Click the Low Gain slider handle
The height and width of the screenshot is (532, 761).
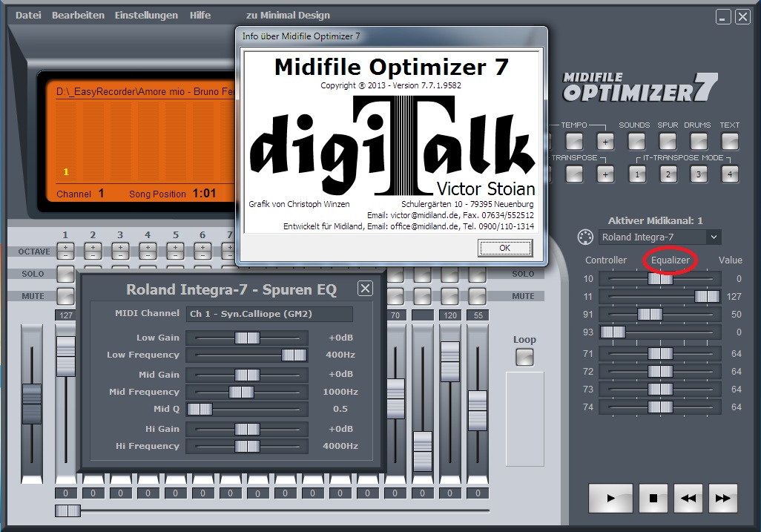point(247,338)
